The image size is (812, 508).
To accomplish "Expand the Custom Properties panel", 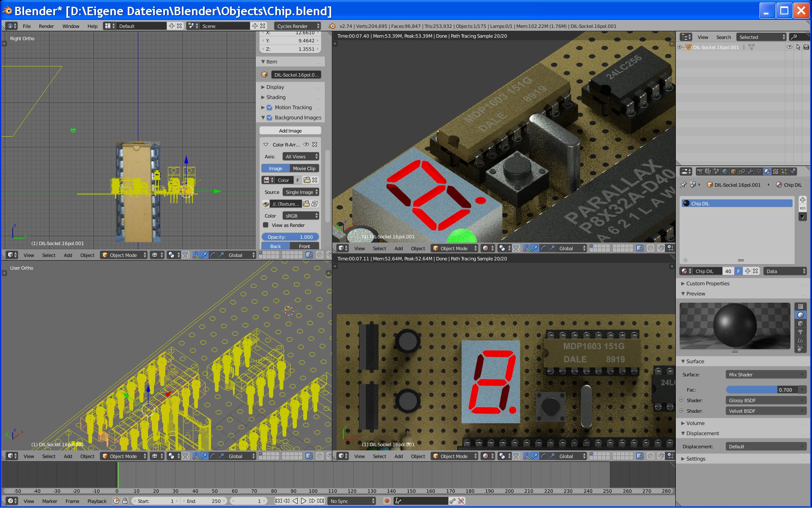I will [x=708, y=284].
